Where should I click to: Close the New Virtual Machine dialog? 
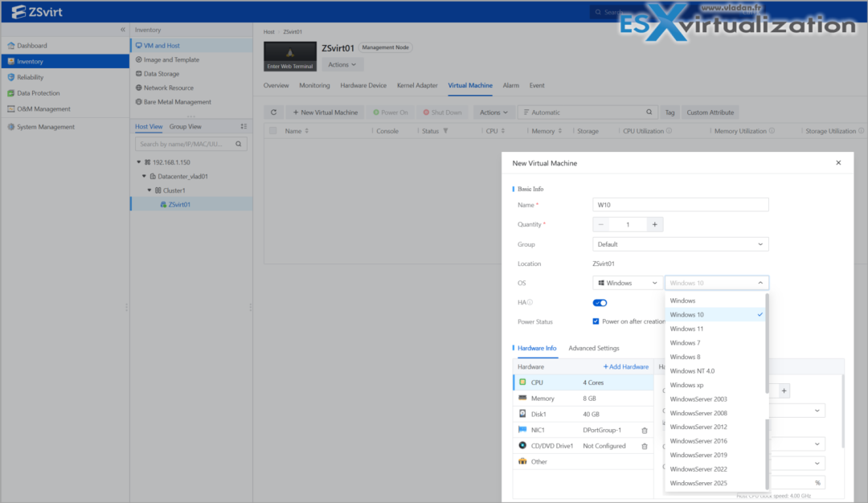click(x=838, y=162)
